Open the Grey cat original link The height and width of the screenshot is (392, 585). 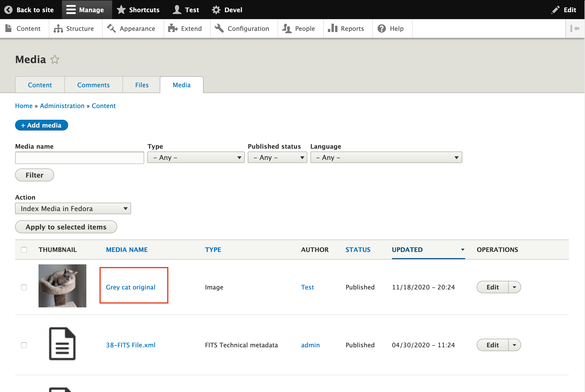pyautogui.click(x=131, y=287)
